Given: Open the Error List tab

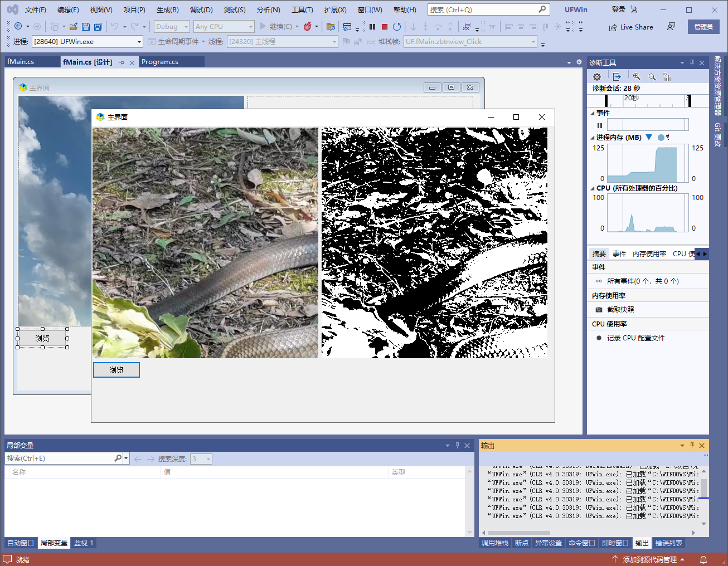Looking at the screenshot, I should pyautogui.click(x=669, y=543).
